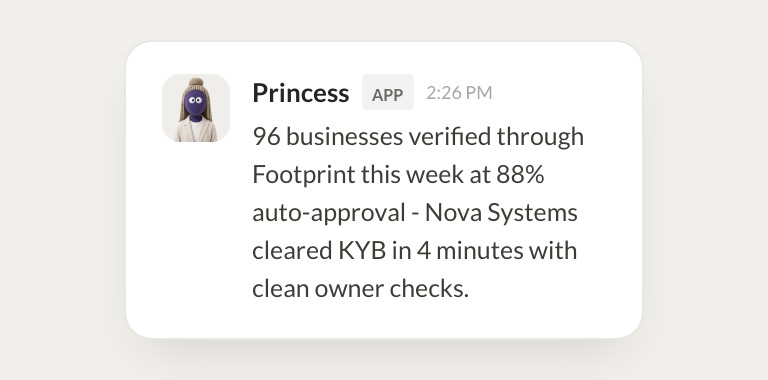768x380 pixels.
Task: Click the word cleared in the message
Action: pos(293,251)
